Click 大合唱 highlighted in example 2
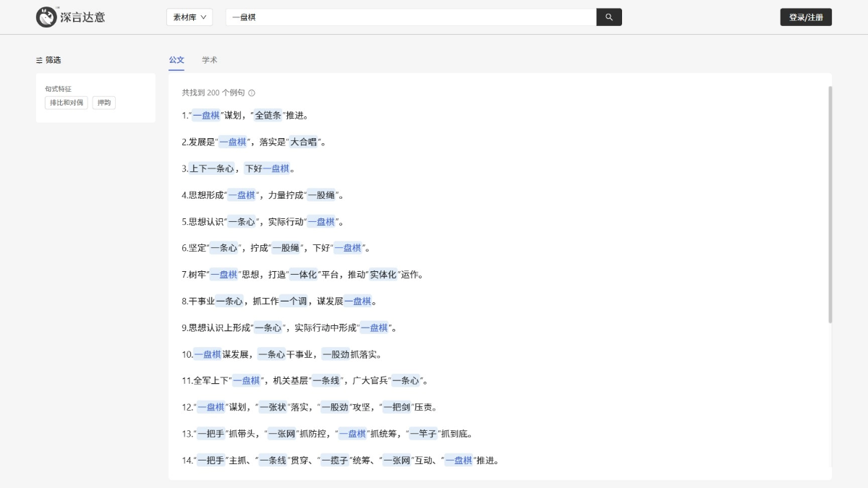 pyautogui.click(x=304, y=142)
